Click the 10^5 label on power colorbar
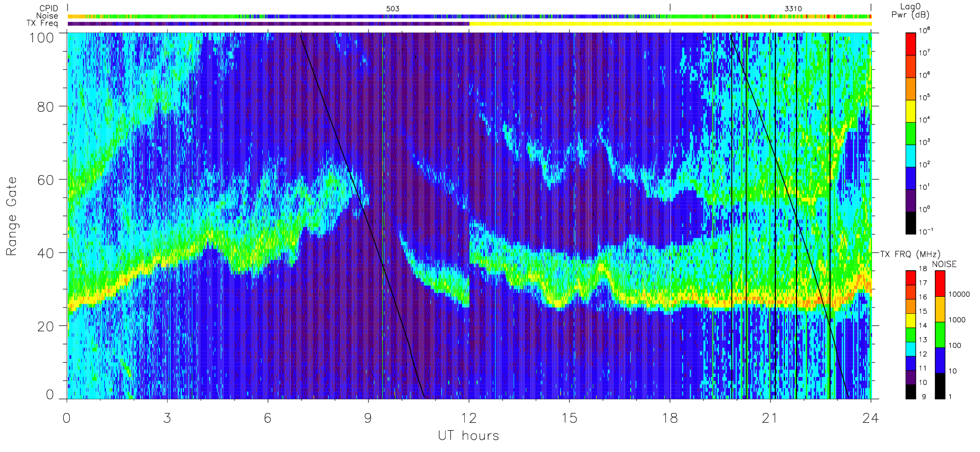 coord(925,97)
